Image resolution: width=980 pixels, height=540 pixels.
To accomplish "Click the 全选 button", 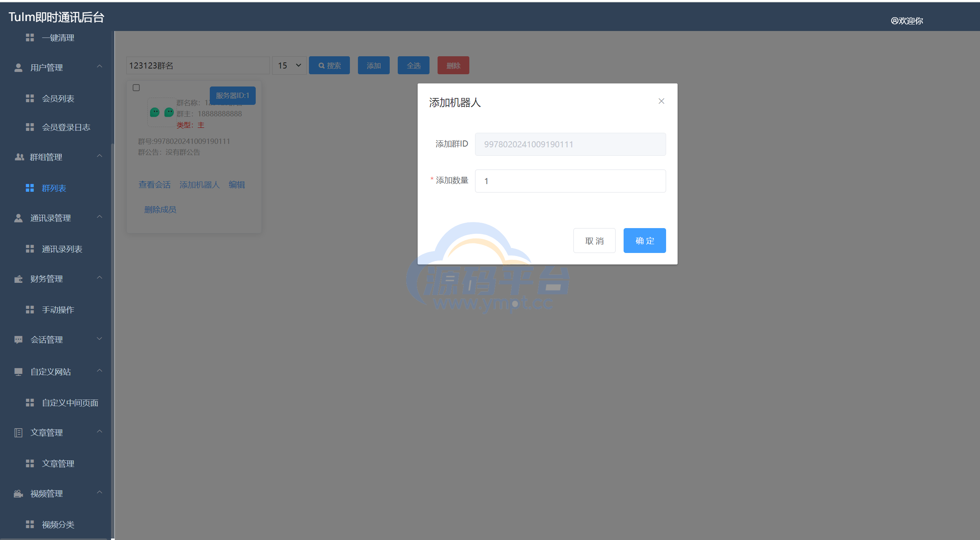I will (x=413, y=65).
